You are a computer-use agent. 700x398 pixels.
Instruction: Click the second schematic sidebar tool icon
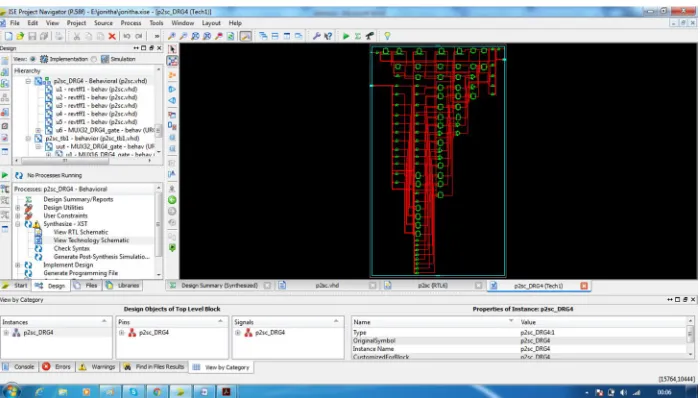tap(172, 61)
